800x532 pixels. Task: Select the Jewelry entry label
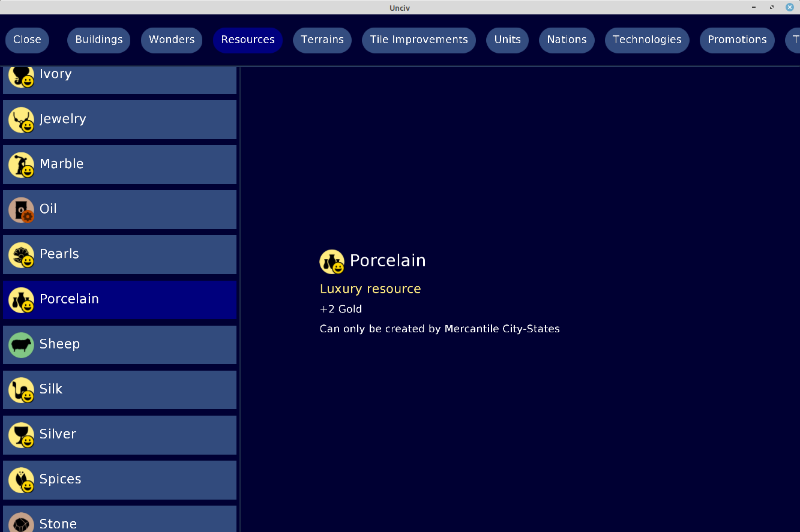point(63,119)
